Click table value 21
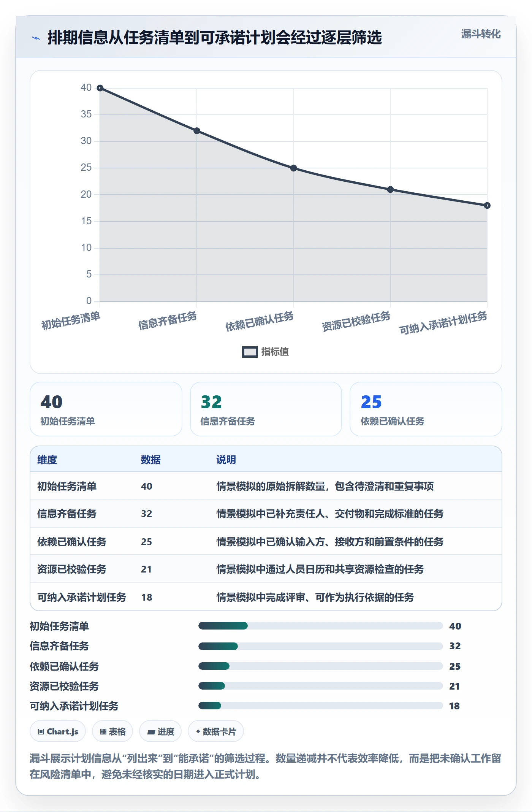The width and height of the screenshot is (532, 812). point(146,569)
